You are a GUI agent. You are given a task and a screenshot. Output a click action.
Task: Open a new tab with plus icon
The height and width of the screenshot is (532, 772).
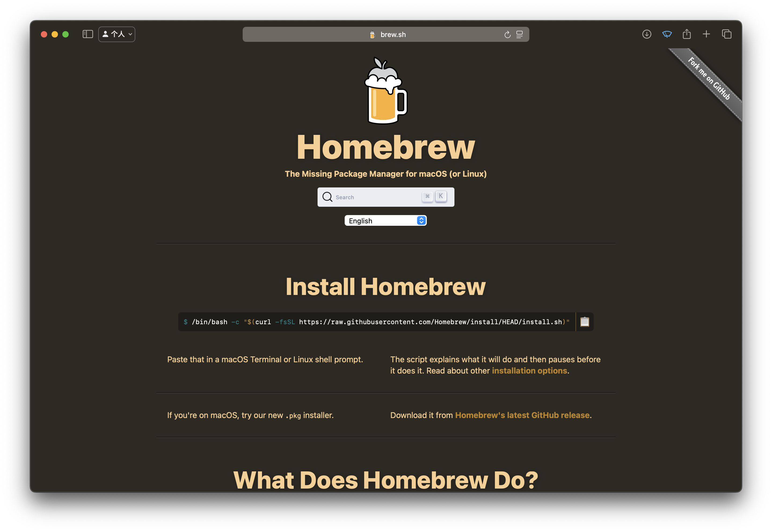[x=706, y=34]
